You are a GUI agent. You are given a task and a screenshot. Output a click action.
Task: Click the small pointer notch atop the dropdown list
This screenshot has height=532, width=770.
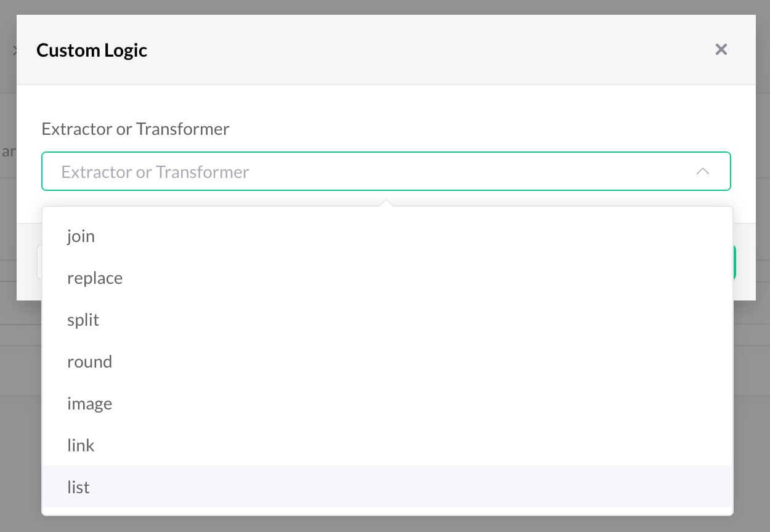(x=386, y=203)
